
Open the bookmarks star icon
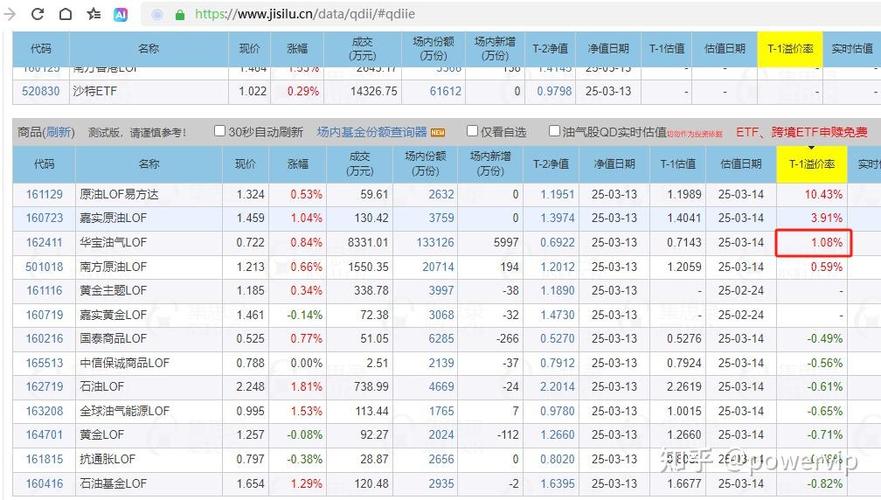94,14
